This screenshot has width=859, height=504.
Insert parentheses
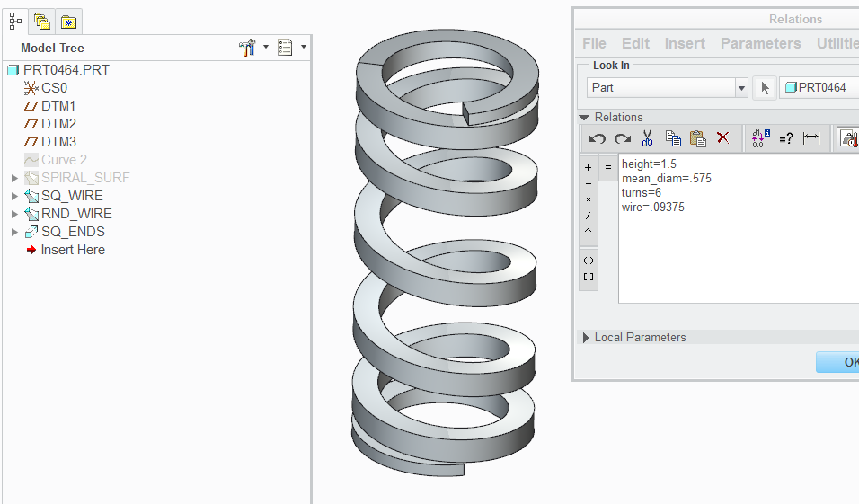point(589,261)
